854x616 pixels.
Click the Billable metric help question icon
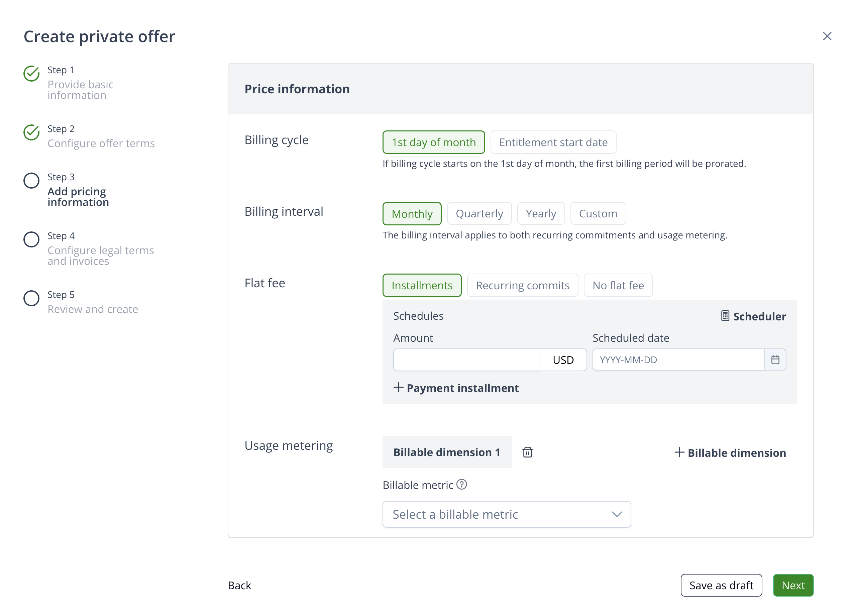click(462, 484)
